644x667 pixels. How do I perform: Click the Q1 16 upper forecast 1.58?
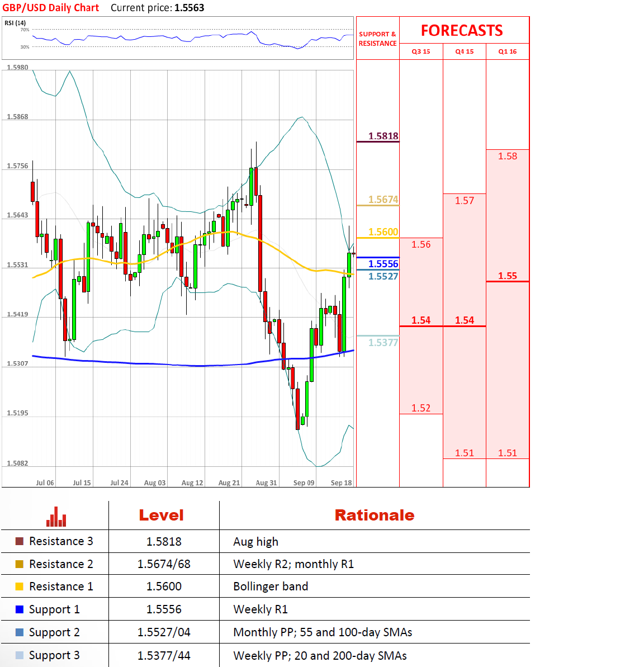(x=508, y=156)
